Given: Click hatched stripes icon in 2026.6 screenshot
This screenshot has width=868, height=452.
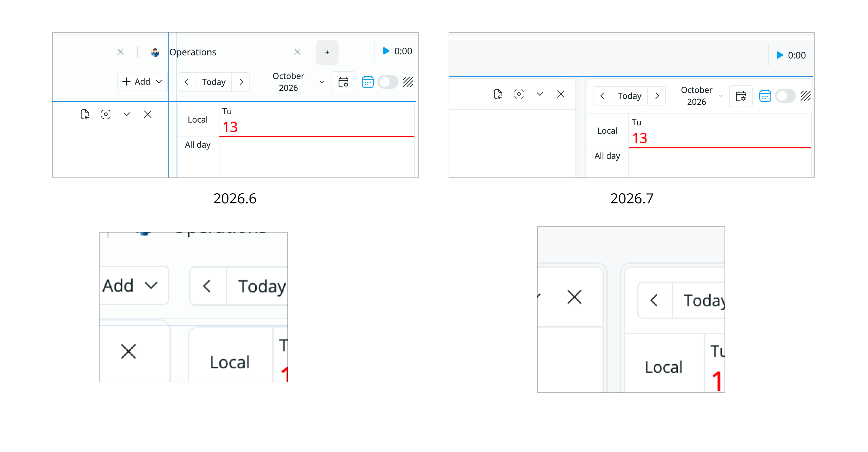Looking at the screenshot, I should tap(408, 82).
